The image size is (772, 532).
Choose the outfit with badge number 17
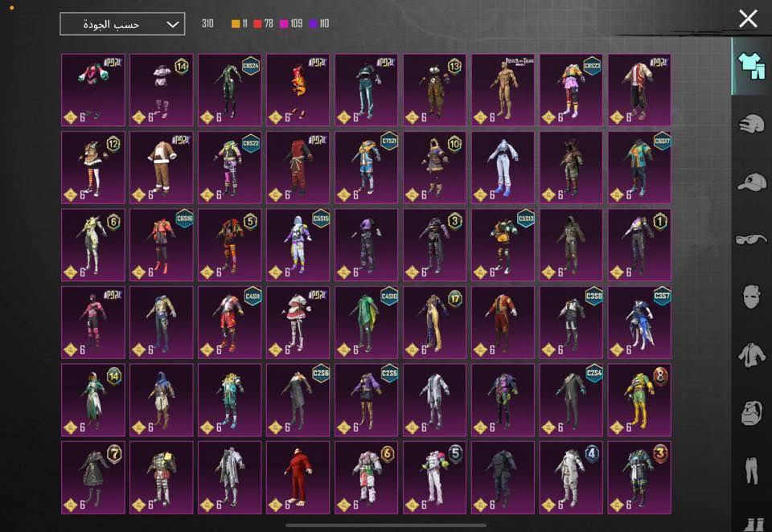tap(434, 322)
